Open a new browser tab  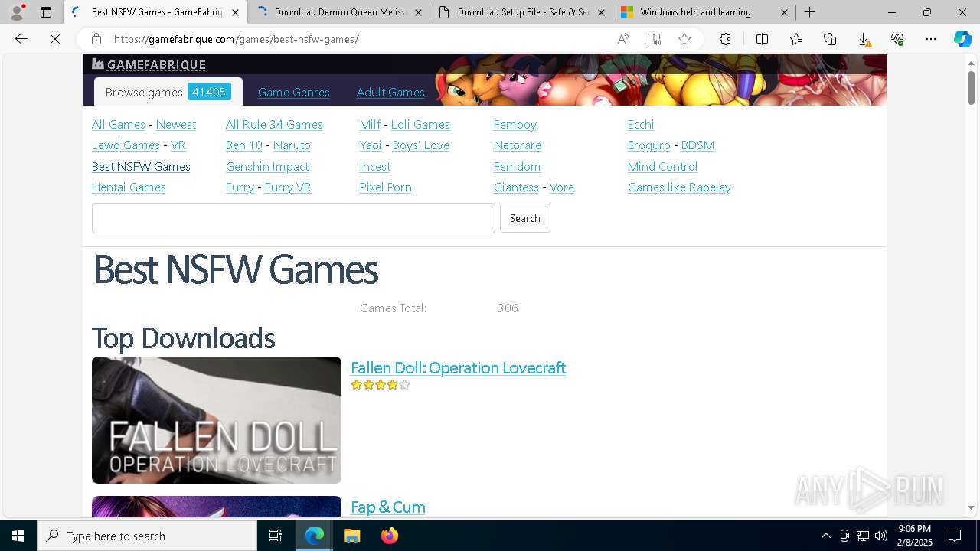(x=809, y=12)
